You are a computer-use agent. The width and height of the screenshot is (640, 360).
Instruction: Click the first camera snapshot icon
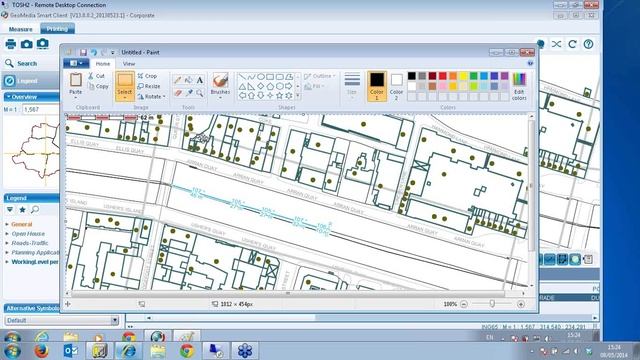[x=27, y=44]
